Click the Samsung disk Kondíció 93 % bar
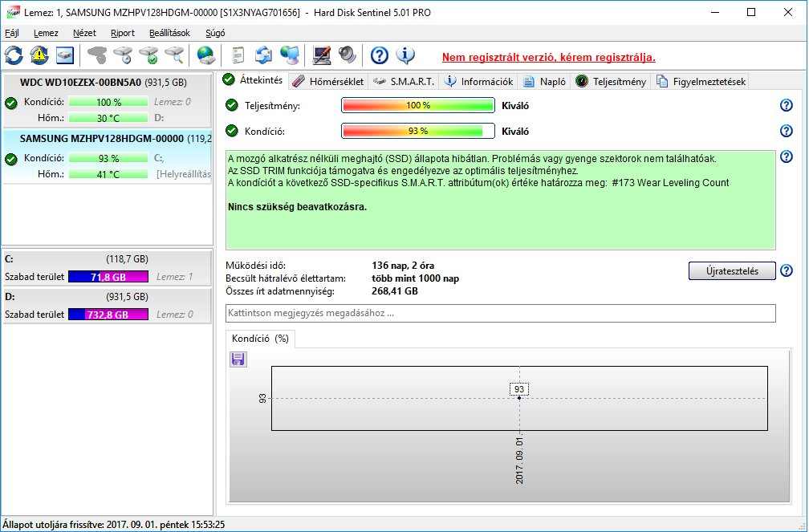 (x=108, y=158)
